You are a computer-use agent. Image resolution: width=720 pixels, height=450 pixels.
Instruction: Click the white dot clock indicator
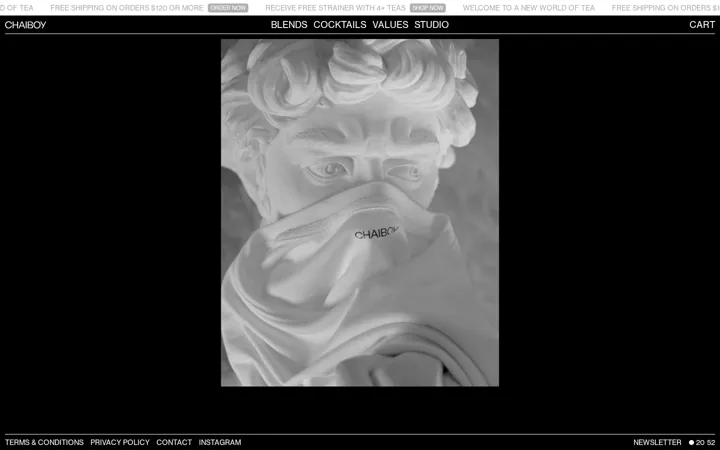tap(691, 443)
